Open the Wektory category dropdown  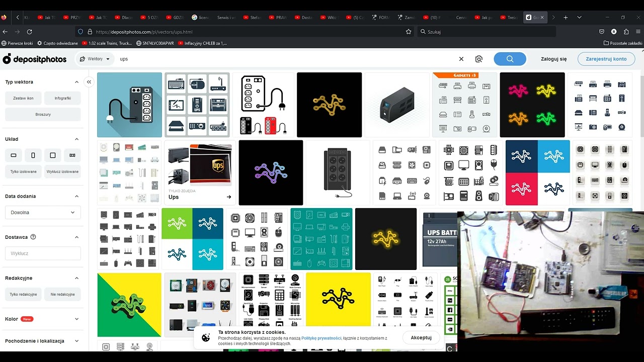(x=95, y=59)
